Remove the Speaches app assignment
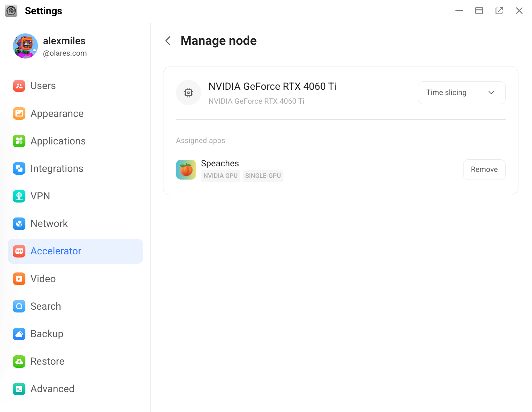The image size is (532, 412). tap(484, 169)
